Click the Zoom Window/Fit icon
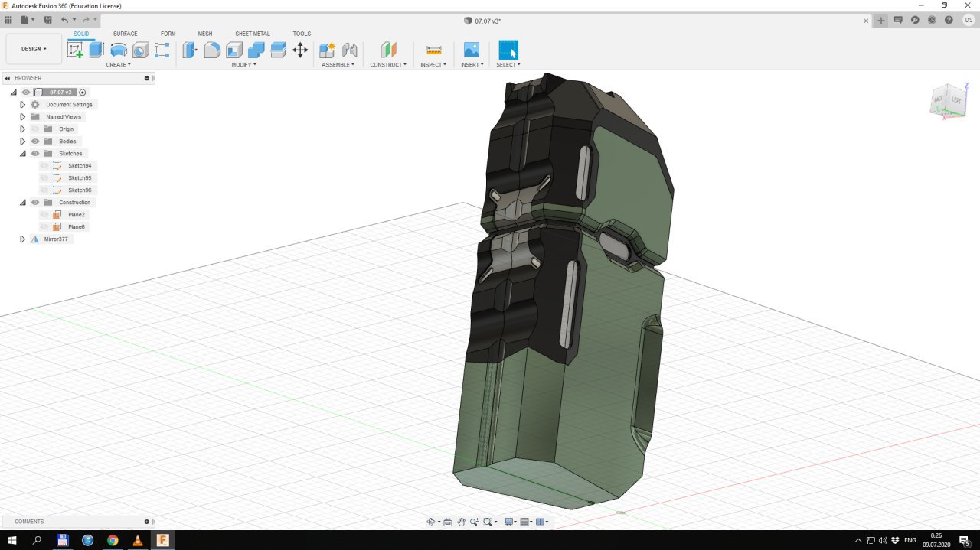 tap(488, 522)
